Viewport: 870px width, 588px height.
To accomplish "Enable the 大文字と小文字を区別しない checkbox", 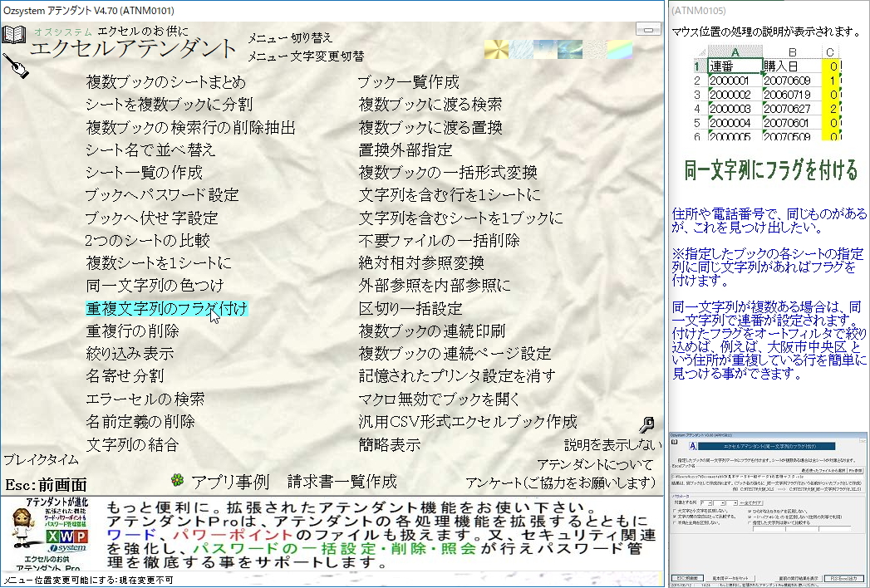I will tap(675, 511).
